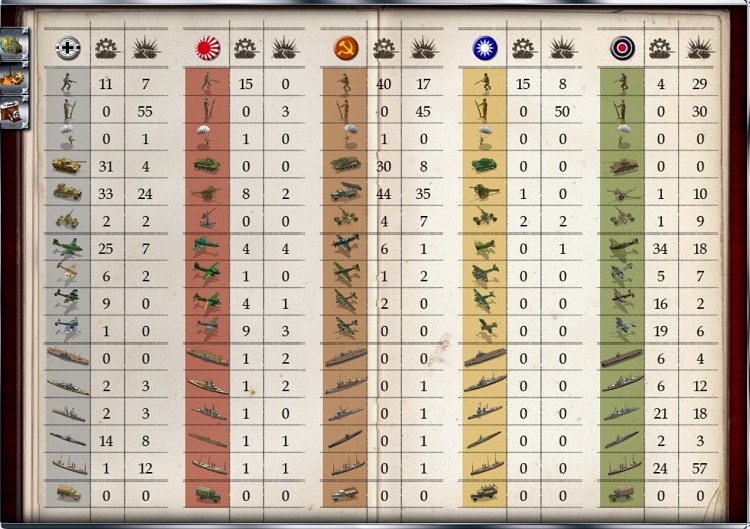This screenshot has width=750, height=529.
Task: Click British infantry losses value "29"
Action: 700,84
